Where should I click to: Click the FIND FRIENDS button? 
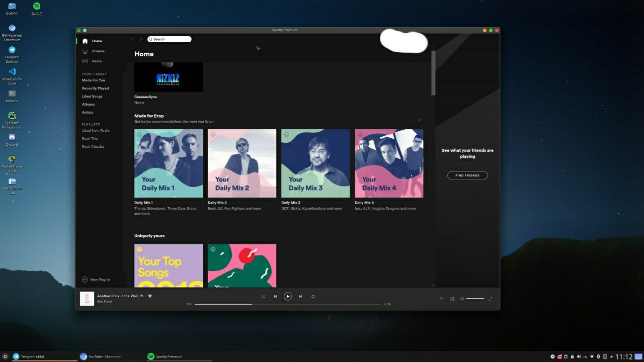point(467,175)
